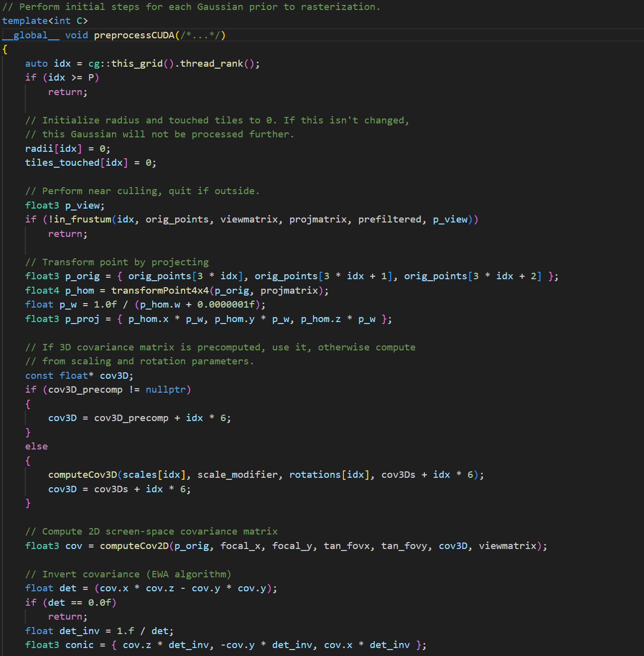The height and width of the screenshot is (656, 644).
Task: Click the p_proj variable name
Action: coord(82,319)
